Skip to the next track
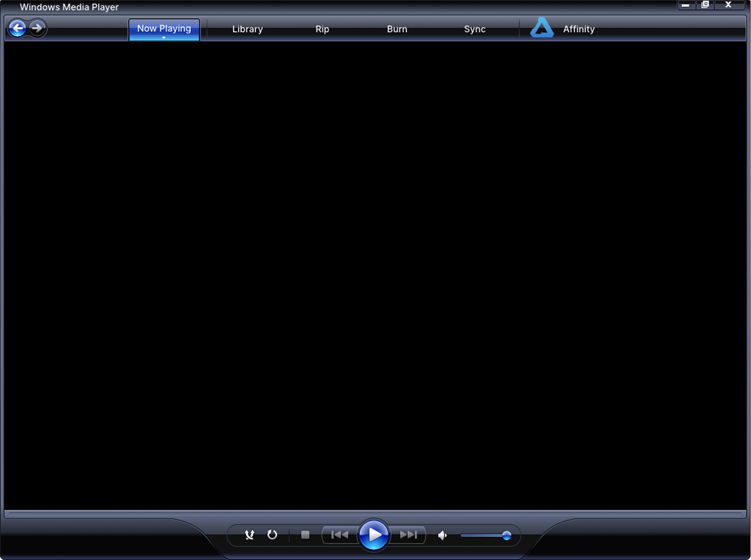This screenshot has height=560, width=751. (x=408, y=535)
